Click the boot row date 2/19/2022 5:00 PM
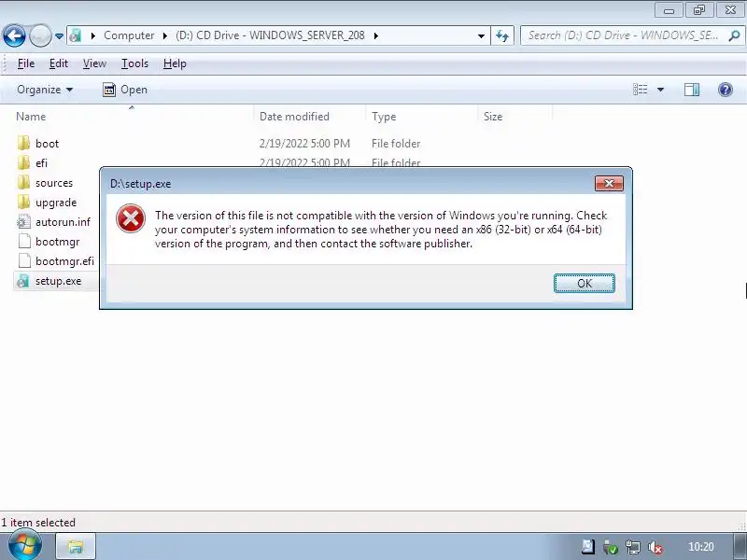This screenshot has height=560, width=747. [x=304, y=144]
